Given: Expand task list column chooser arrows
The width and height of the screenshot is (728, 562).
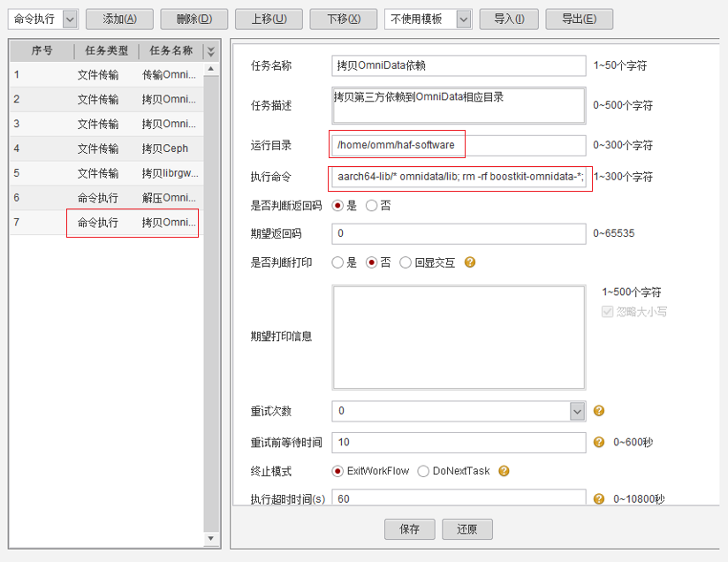Looking at the screenshot, I should click(211, 51).
